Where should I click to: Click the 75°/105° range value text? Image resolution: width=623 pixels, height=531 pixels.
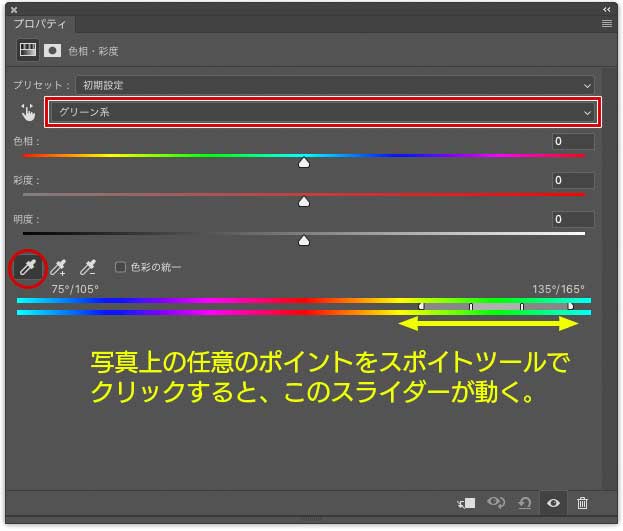coord(75,289)
